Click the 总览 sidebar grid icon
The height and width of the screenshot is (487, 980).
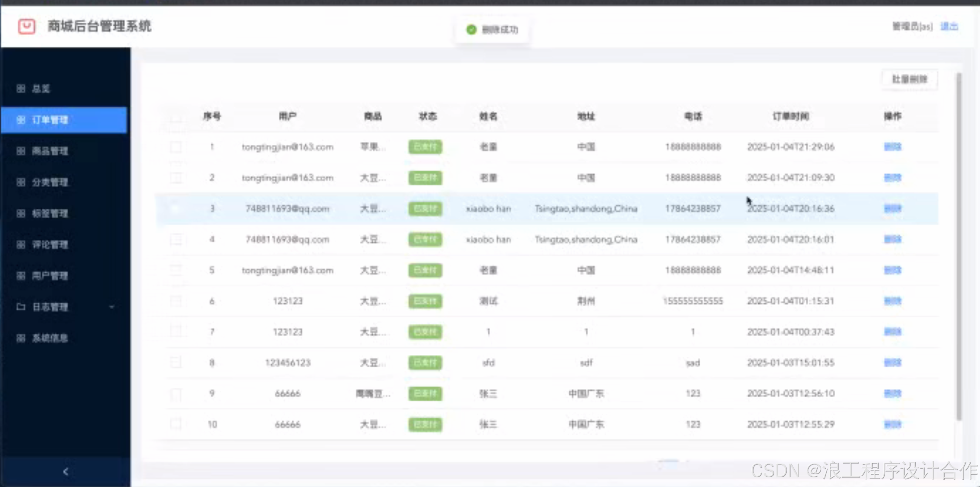tap(20, 89)
